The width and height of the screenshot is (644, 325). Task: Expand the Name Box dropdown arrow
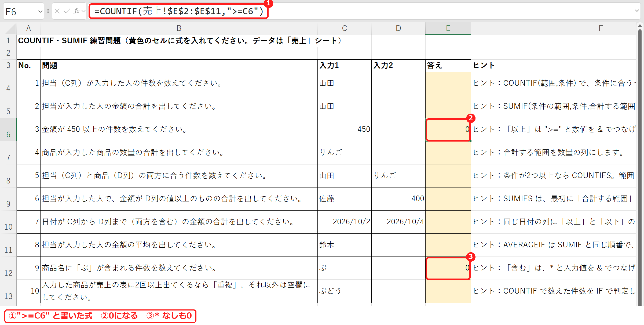40,11
